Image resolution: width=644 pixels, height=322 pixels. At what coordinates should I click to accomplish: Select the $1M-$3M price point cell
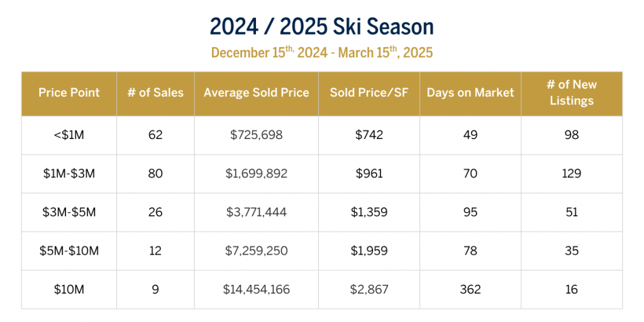(69, 174)
